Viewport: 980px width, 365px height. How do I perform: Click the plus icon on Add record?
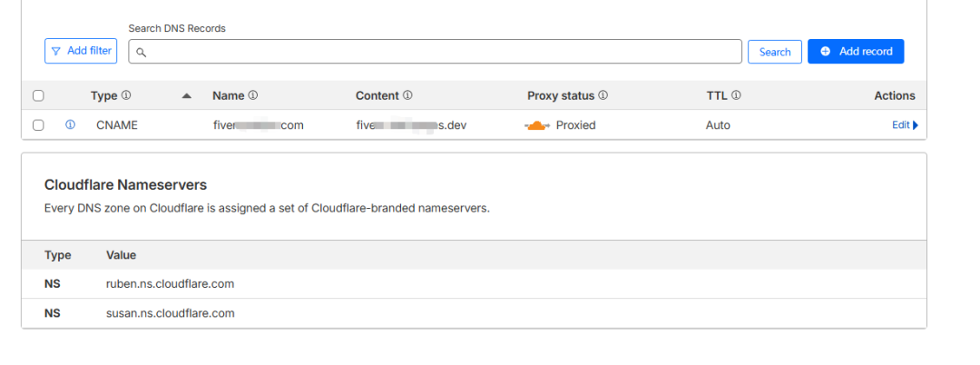826,52
